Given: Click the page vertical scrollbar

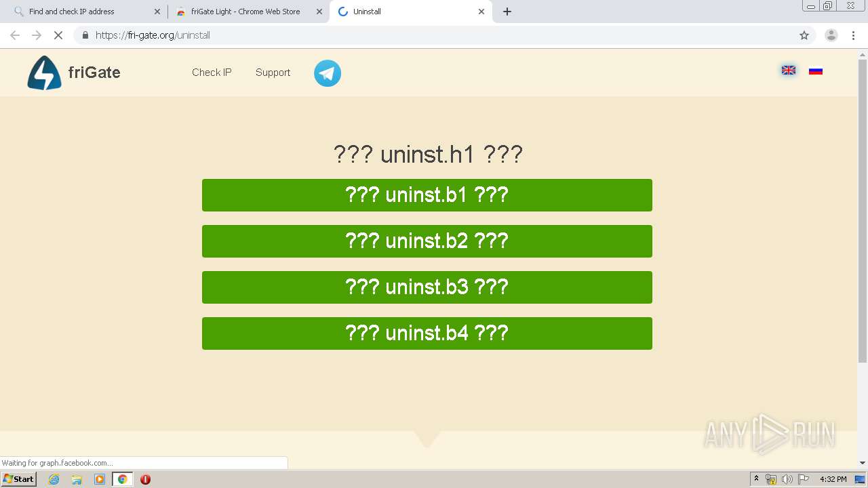Looking at the screenshot, I should coord(863,211).
